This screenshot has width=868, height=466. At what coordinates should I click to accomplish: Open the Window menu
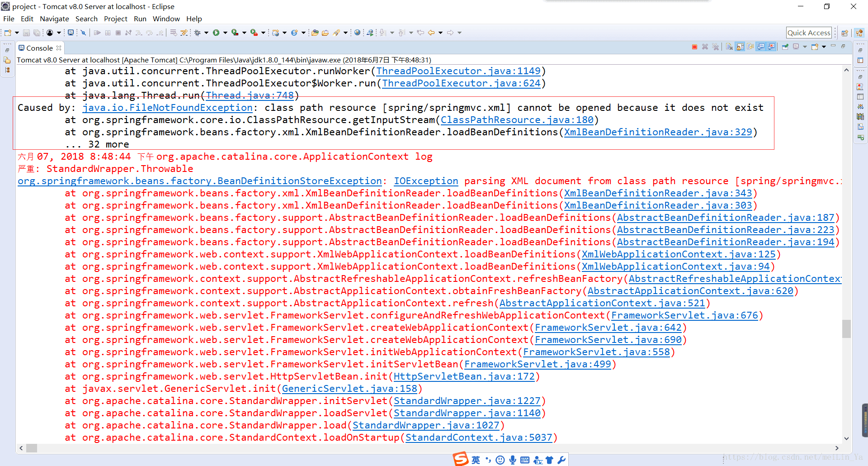coord(166,19)
